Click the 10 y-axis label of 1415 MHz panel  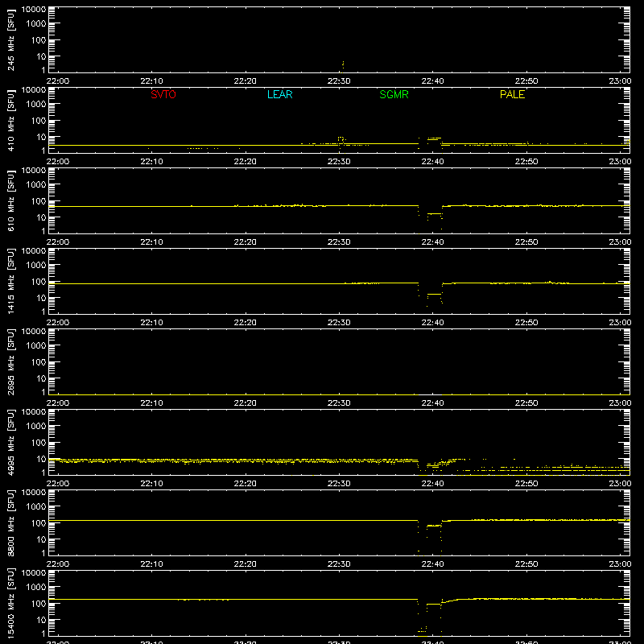pyautogui.click(x=41, y=298)
